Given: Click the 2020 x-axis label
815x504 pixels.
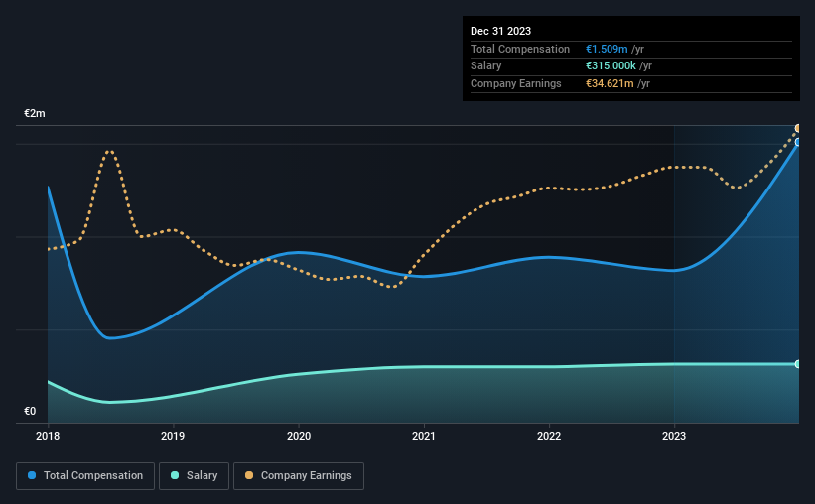Looking at the screenshot, I should [x=299, y=436].
